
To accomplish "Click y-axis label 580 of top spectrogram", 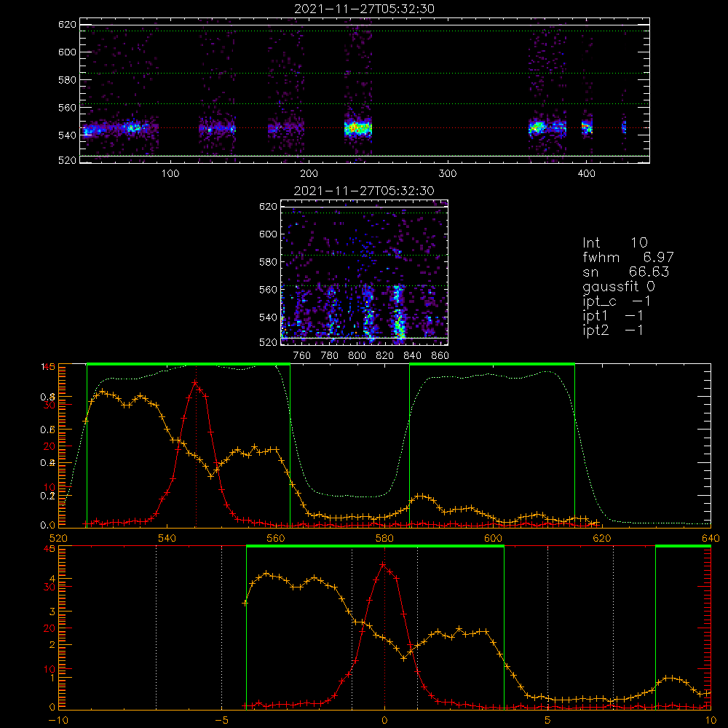I will coord(67,80).
